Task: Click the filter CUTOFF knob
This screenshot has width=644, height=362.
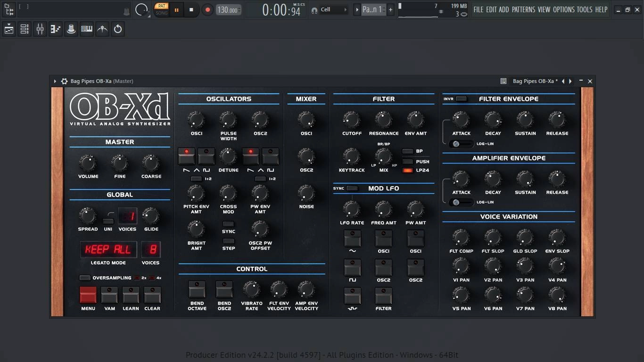Action: (351, 120)
